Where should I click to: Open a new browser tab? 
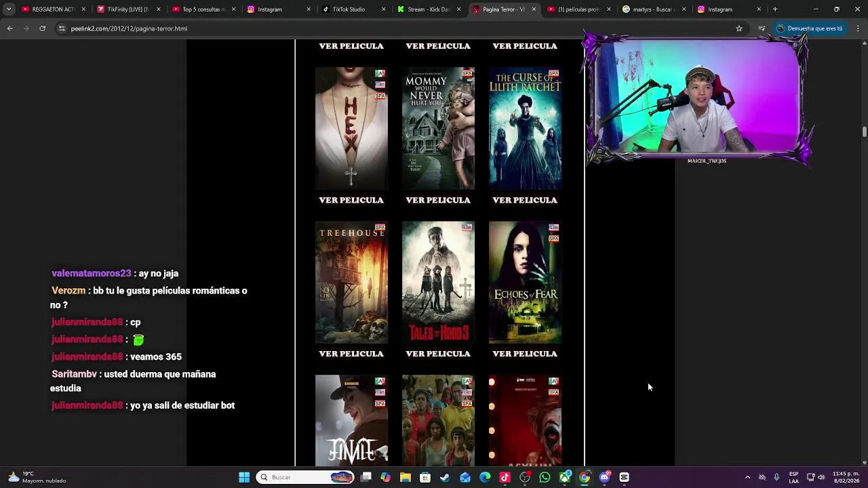(775, 9)
